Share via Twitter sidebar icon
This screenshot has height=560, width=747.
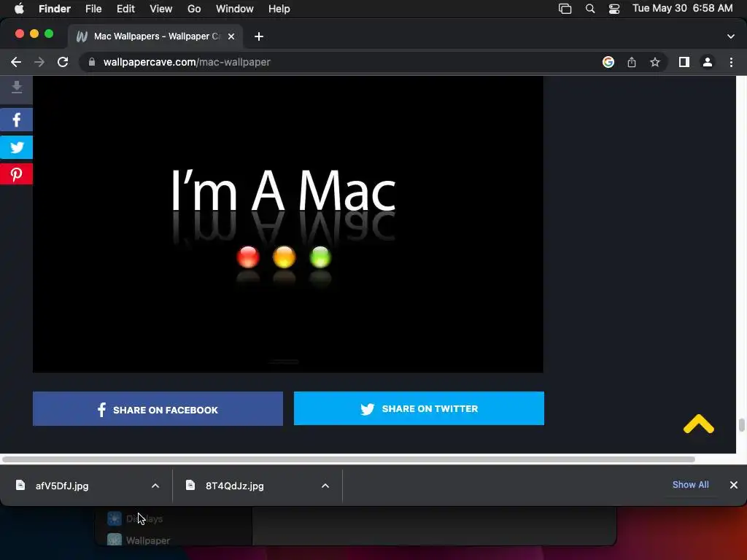[x=17, y=147]
